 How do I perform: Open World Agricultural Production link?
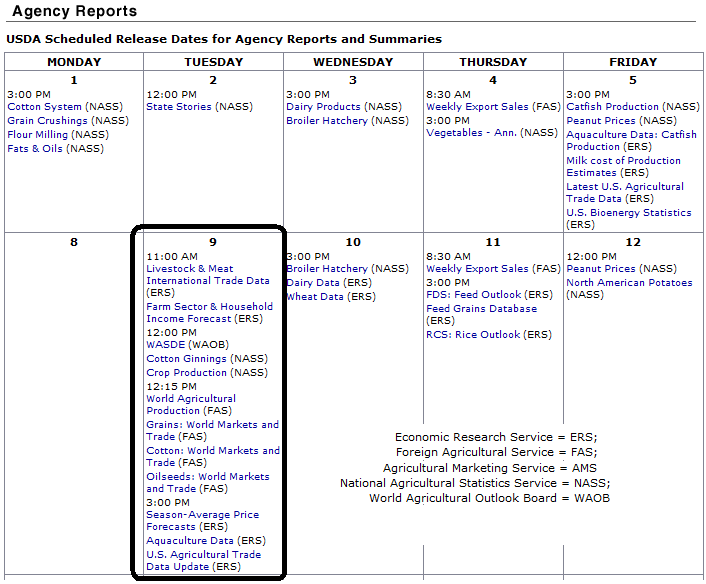191,405
